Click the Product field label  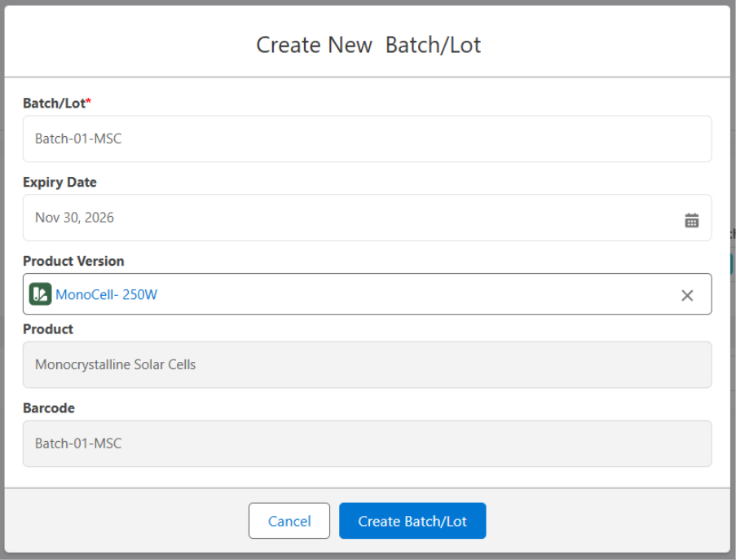(48, 329)
